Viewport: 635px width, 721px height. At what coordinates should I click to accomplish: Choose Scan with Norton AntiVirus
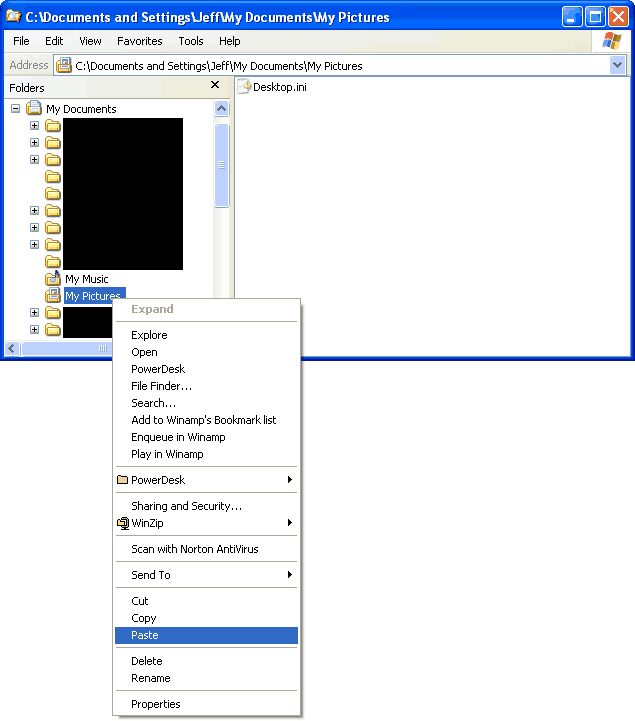click(206, 549)
